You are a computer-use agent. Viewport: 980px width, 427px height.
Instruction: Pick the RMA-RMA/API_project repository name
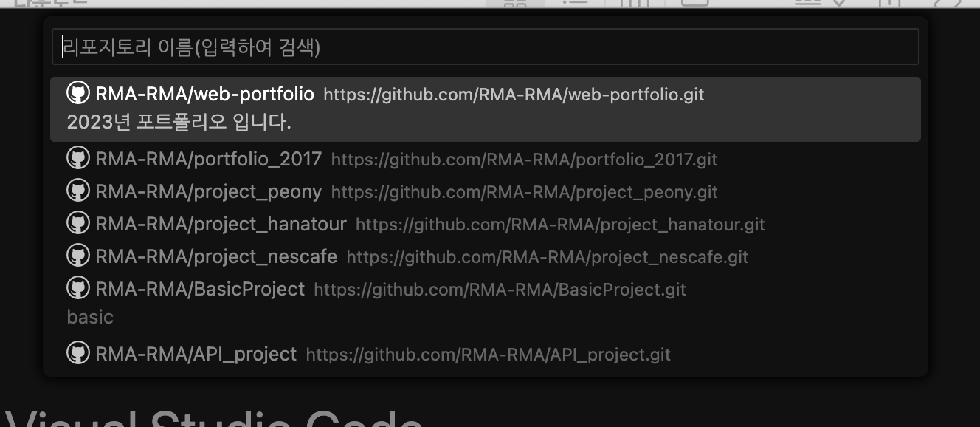click(x=196, y=354)
